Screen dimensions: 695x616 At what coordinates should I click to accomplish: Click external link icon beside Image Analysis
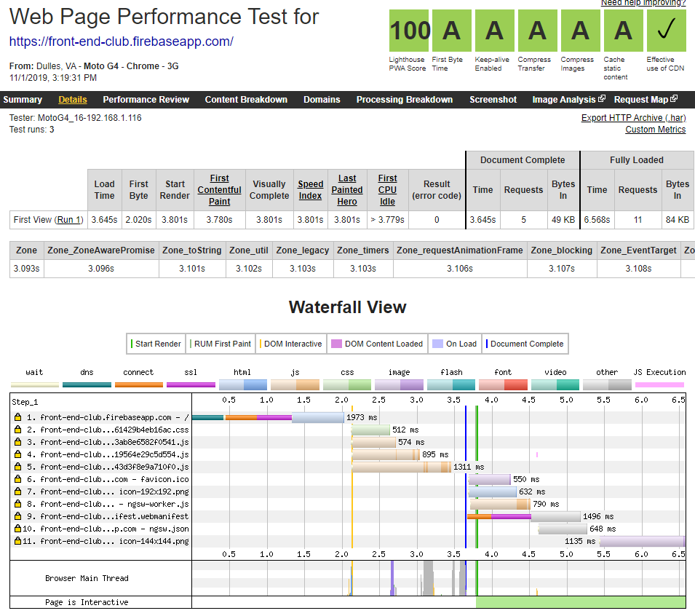click(601, 99)
